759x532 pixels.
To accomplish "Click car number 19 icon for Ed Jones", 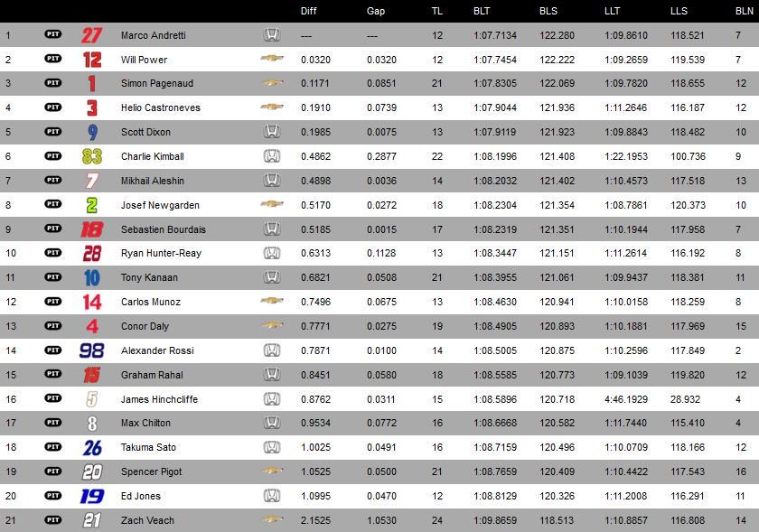I will pos(92,496).
